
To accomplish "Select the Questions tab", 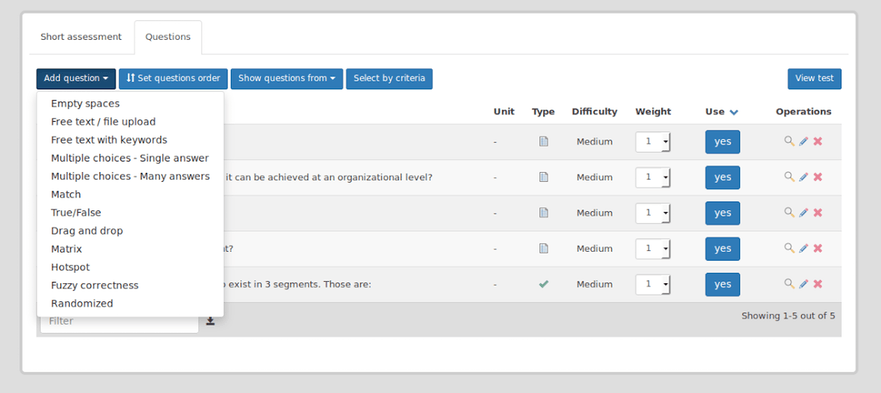I will (x=168, y=37).
